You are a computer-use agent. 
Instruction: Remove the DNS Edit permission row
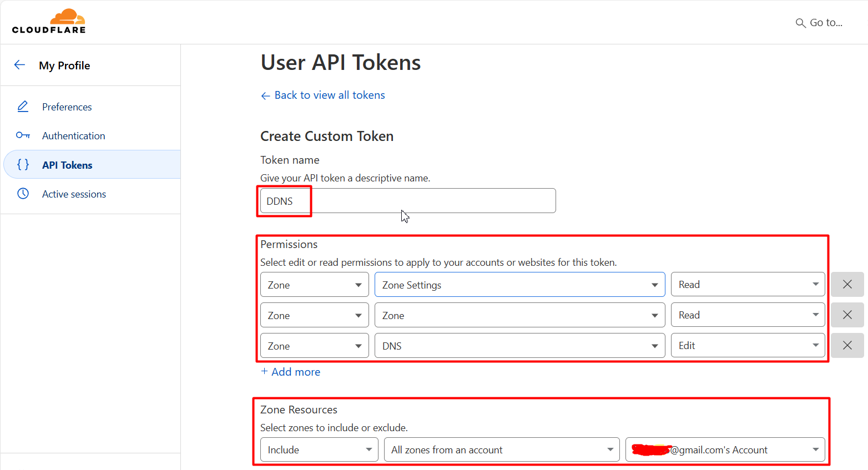click(x=847, y=346)
